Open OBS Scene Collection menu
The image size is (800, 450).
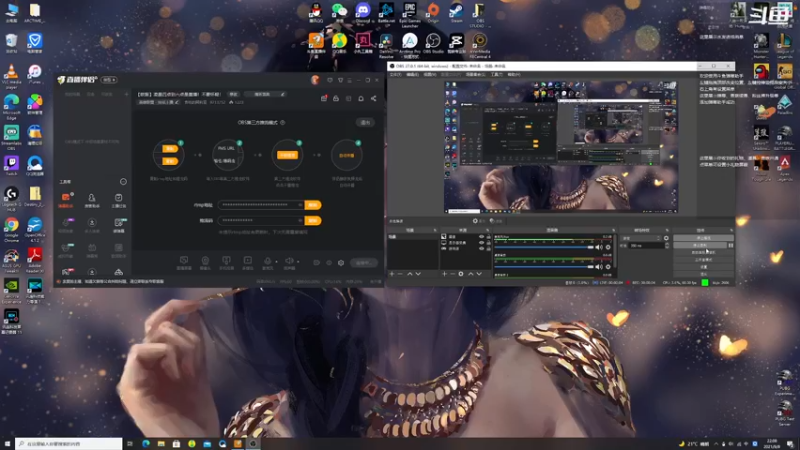[476, 74]
